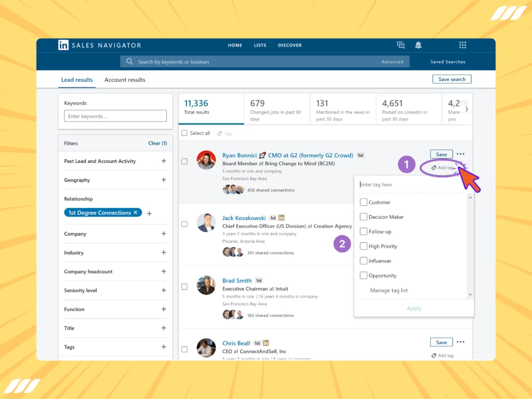Open LISTS in the top navigation
Viewport: 532px width, 399px height.
(x=260, y=45)
